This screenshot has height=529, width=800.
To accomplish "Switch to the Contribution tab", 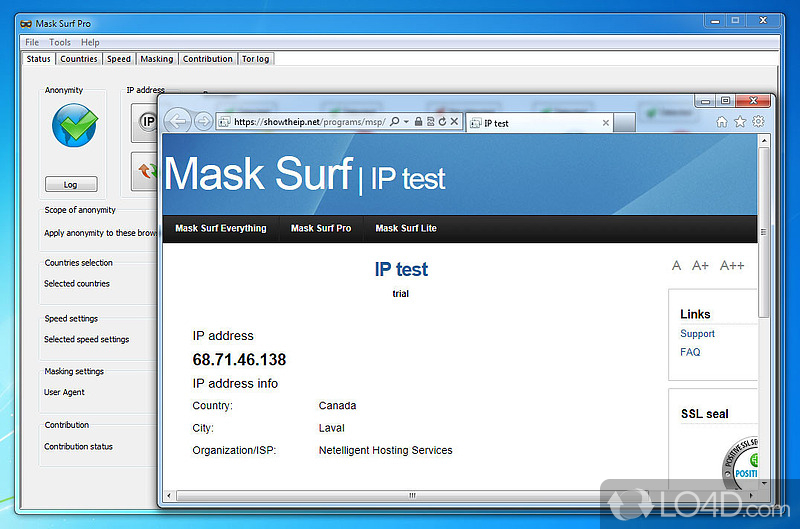I will point(208,59).
